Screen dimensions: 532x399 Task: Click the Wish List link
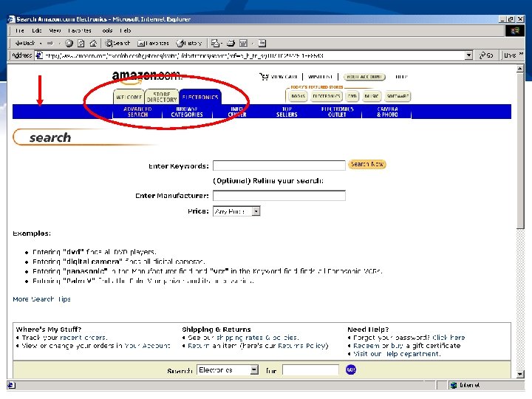320,77
